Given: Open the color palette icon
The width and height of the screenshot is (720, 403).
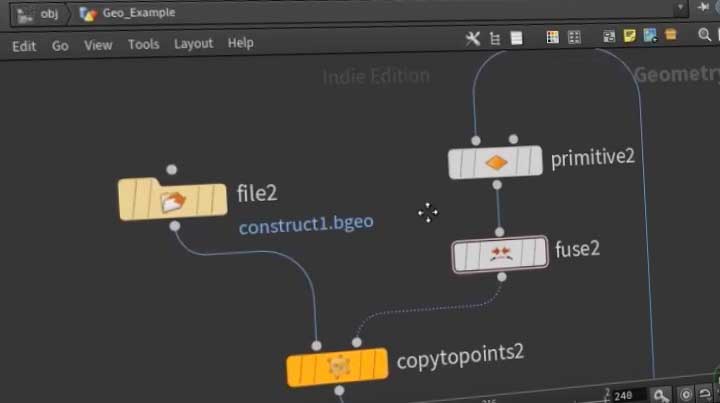Looking at the screenshot, I should 552,38.
